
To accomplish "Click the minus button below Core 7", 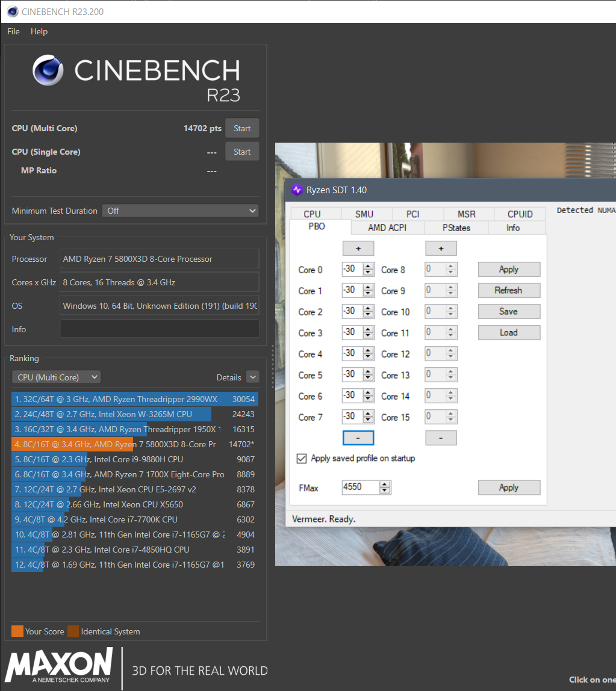I will point(358,438).
